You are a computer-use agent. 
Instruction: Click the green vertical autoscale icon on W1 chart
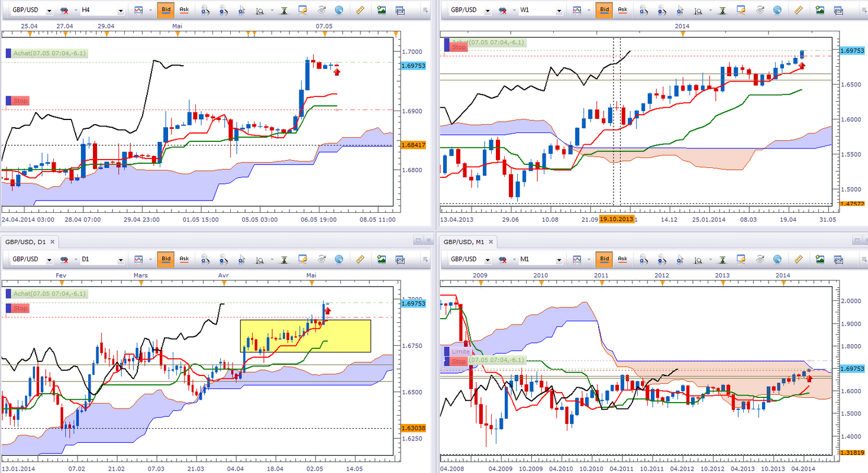click(721, 10)
